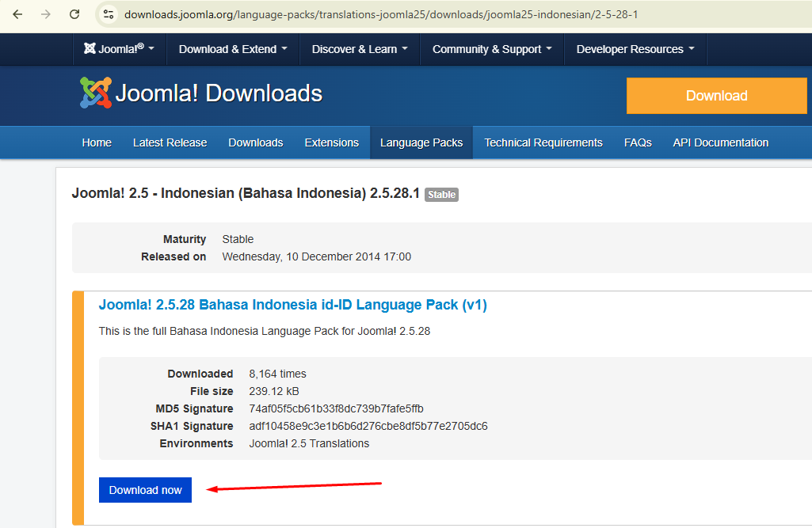Switch to the Downloads tab
This screenshot has width=812, height=528.
[x=255, y=142]
